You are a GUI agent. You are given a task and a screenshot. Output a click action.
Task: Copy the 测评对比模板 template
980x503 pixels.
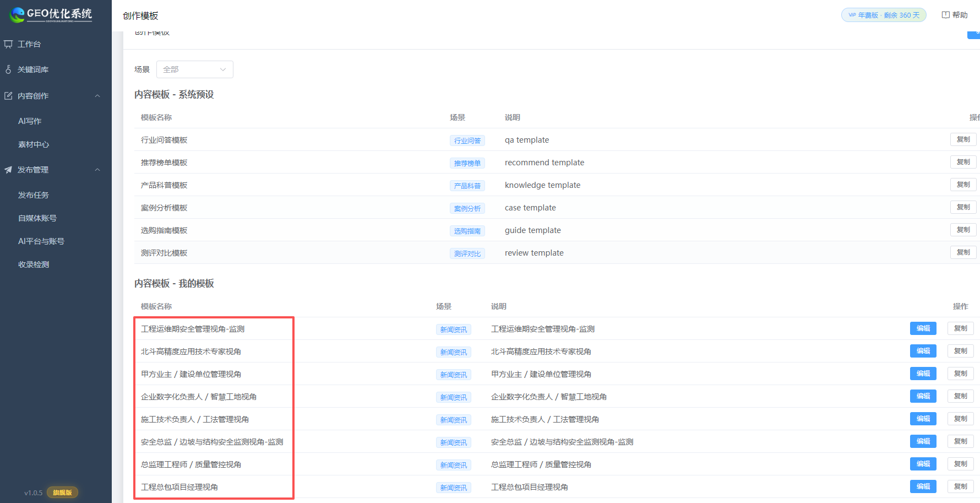[x=963, y=252]
